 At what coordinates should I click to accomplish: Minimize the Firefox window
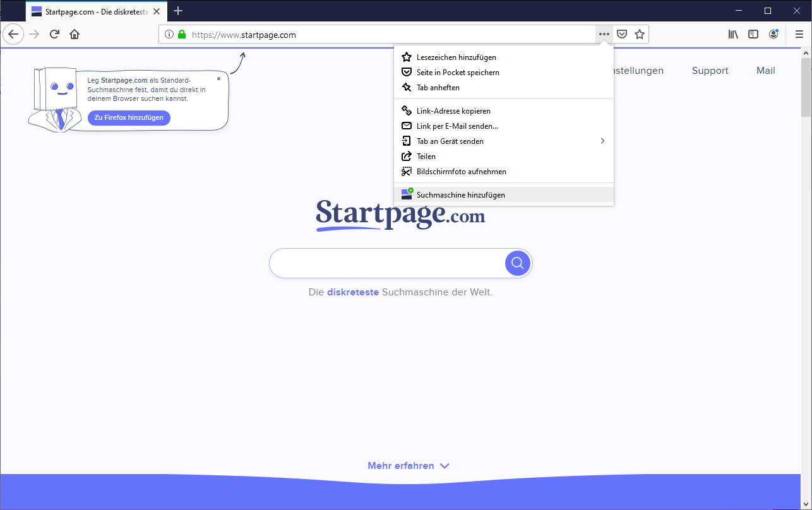pos(739,11)
